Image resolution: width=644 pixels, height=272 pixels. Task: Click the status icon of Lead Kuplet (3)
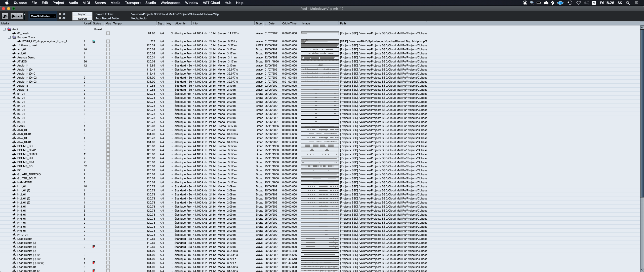point(94,247)
